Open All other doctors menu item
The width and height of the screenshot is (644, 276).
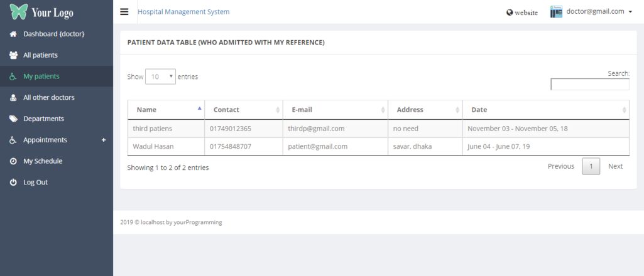coord(48,97)
